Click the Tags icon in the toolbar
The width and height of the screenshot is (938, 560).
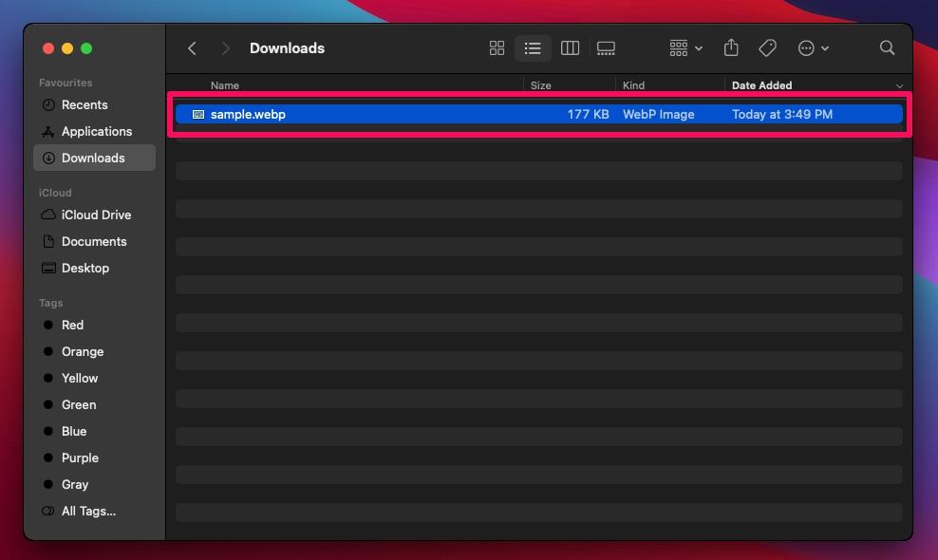pyautogui.click(x=767, y=47)
